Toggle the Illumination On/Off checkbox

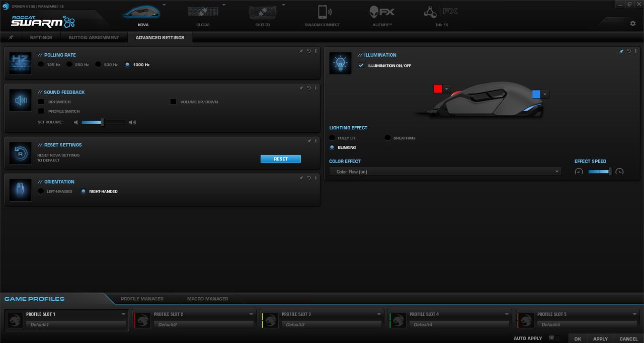[x=361, y=65]
